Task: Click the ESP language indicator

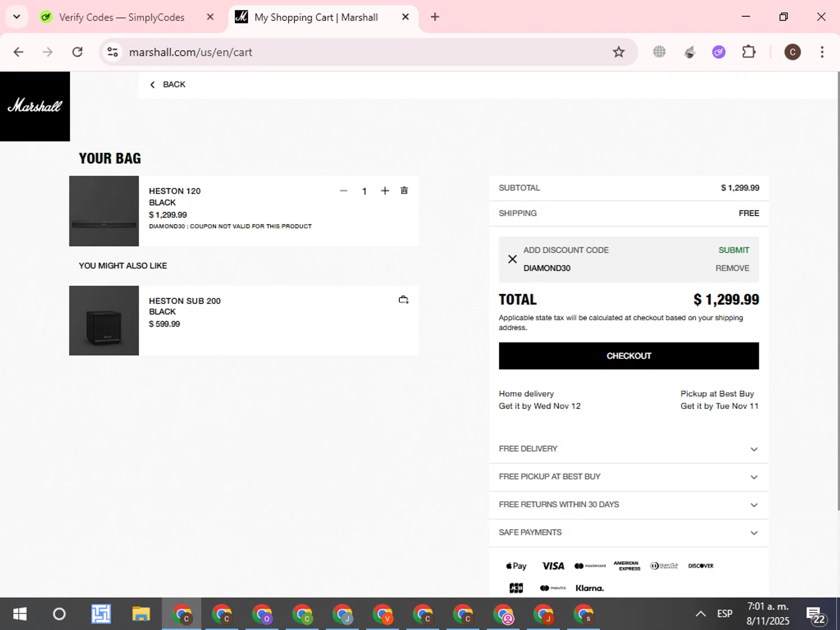Action: coord(725,614)
